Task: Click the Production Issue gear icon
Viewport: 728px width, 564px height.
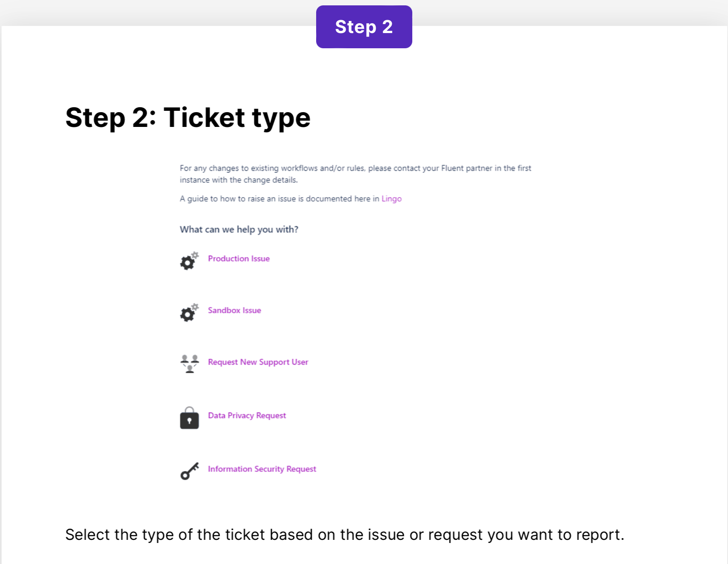Action: point(189,261)
